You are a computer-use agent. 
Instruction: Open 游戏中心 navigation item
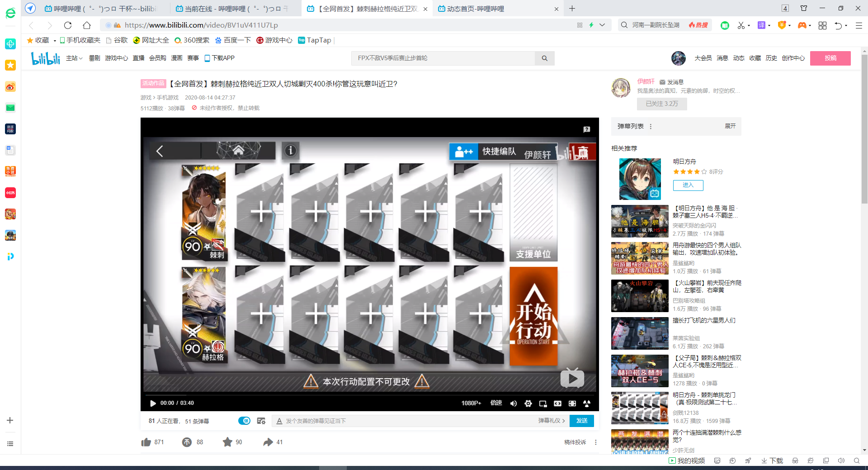coord(116,58)
